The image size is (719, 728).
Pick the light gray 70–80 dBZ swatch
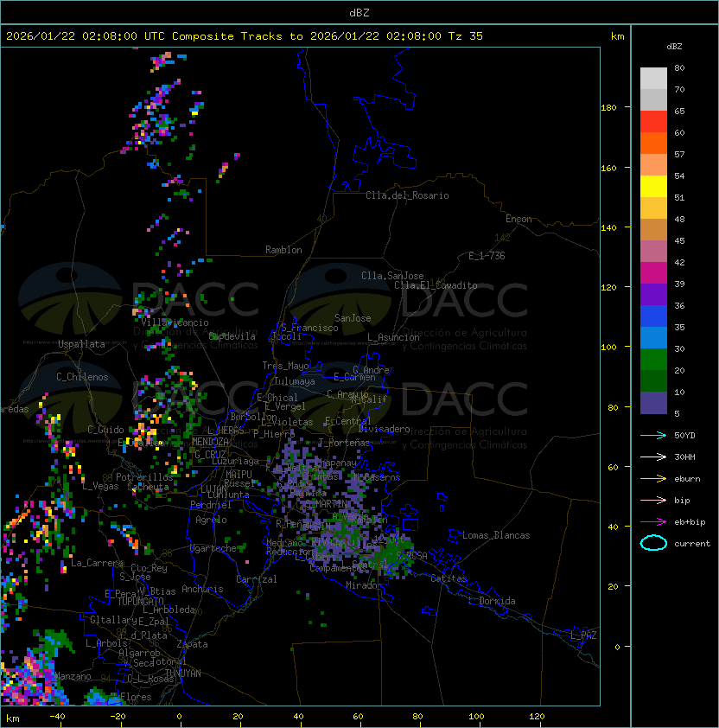tap(653, 79)
